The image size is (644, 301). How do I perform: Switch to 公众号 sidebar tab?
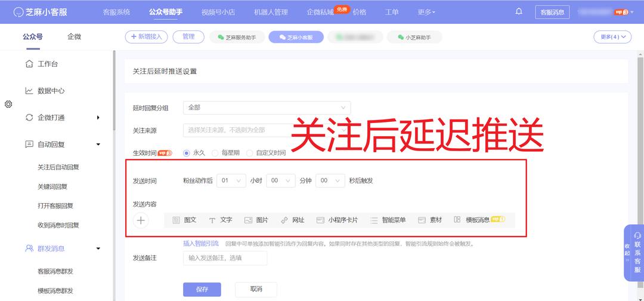tap(33, 36)
